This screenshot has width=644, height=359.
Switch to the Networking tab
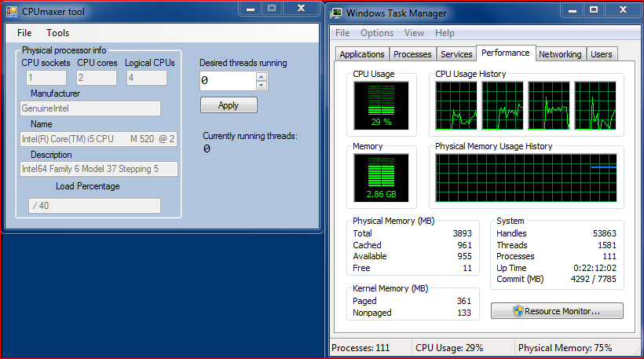click(560, 54)
